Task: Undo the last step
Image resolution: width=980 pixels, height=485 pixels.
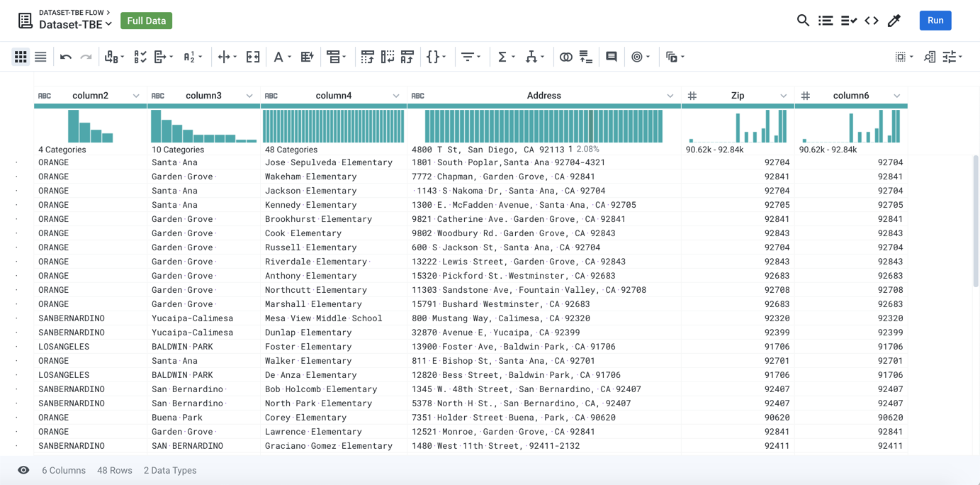Action: [x=66, y=57]
